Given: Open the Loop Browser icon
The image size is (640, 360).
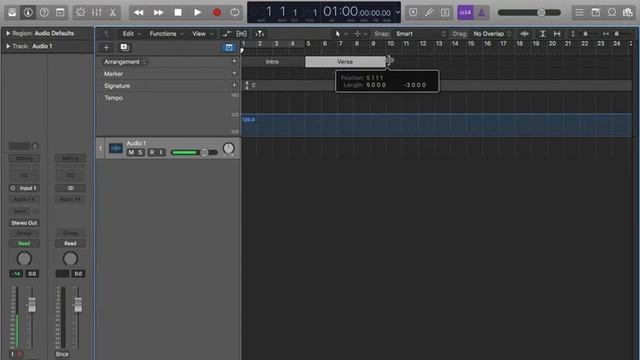Looking at the screenshot, I should click(x=612, y=12).
